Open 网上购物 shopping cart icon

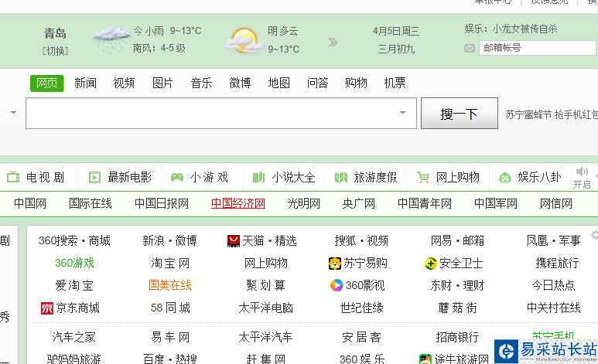click(423, 177)
